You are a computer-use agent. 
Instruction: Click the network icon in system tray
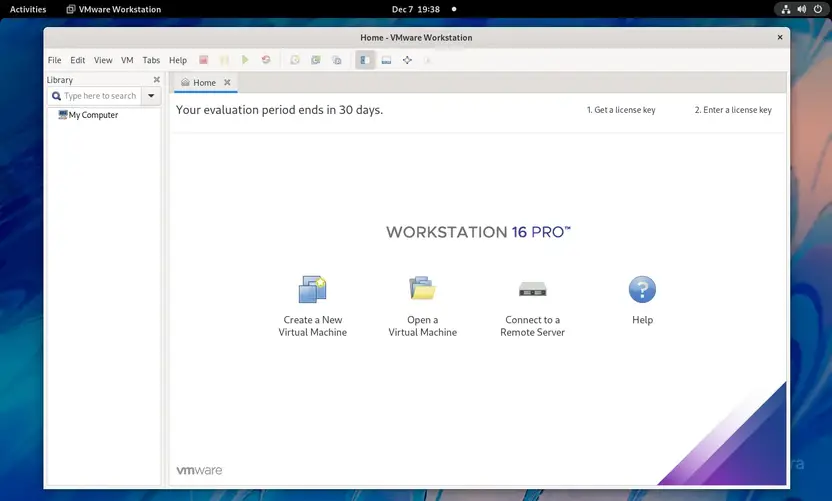pyautogui.click(x=786, y=9)
